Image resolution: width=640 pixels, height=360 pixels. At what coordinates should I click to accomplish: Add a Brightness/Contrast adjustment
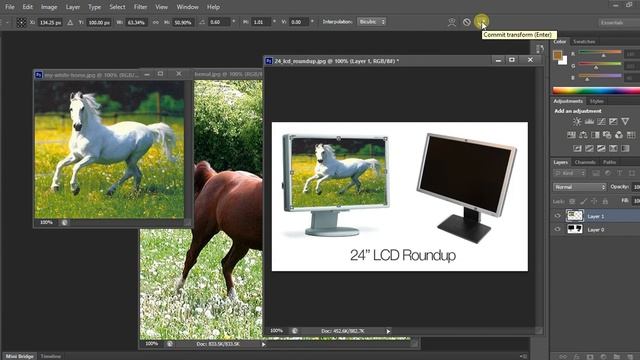577,122
